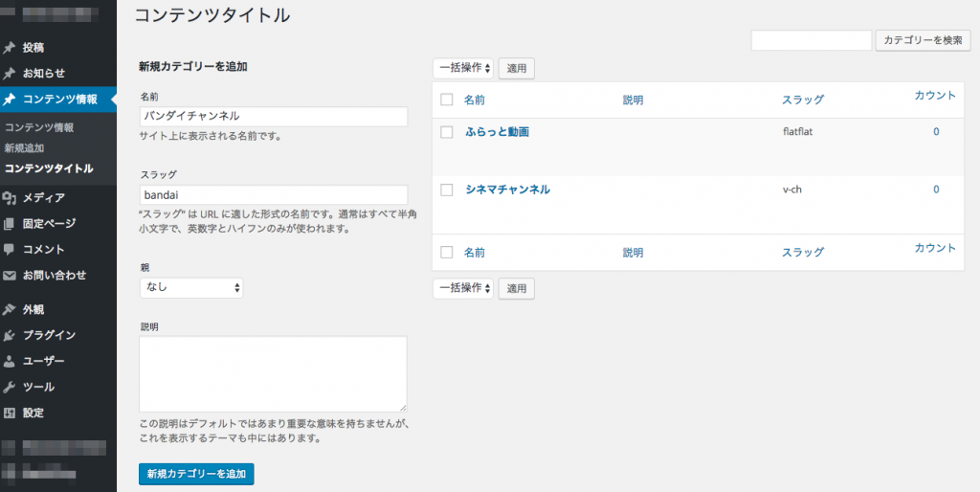Click into the 説明 description text area

tap(273, 374)
